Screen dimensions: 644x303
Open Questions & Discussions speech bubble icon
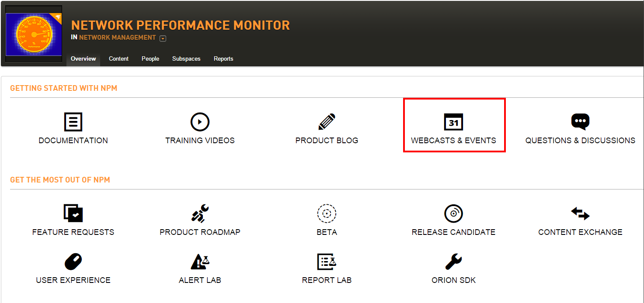pos(580,122)
